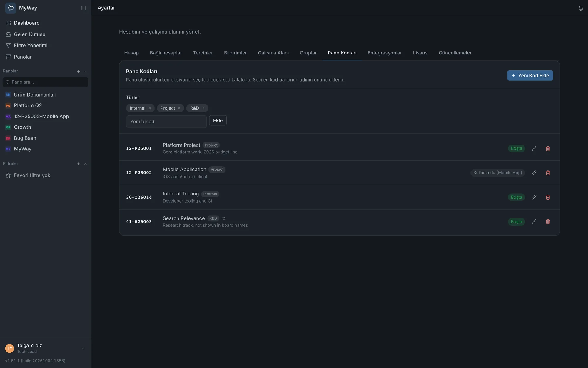Open the Panolar navigation item
Viewport: 588px width, 368px height.
[45, 57]
